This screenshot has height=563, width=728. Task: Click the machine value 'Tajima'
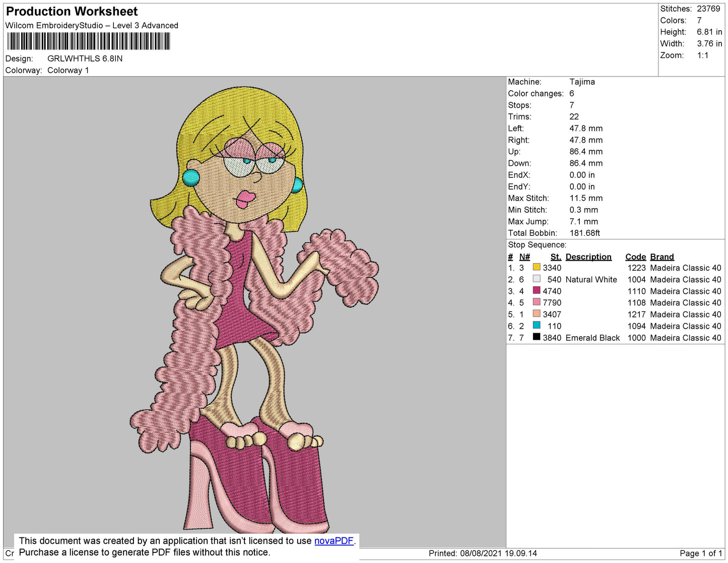[x=582, y=82]
